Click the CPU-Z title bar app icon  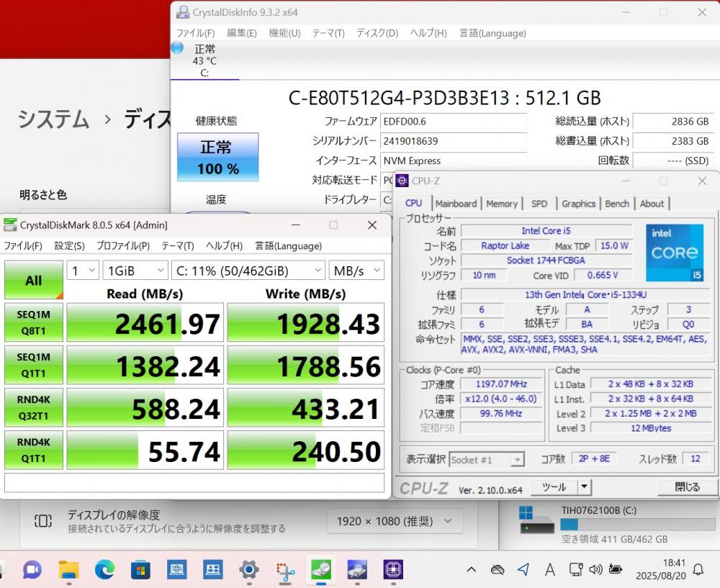402,181
